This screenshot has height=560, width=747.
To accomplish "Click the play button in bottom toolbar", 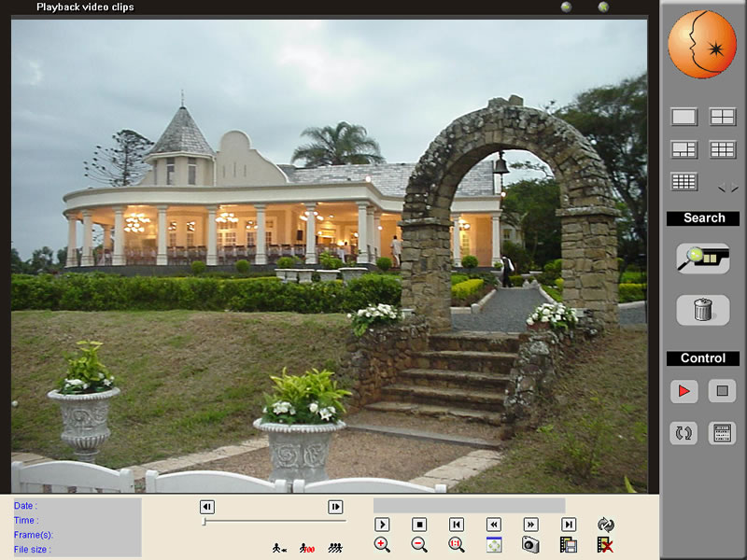I will 382,525.
